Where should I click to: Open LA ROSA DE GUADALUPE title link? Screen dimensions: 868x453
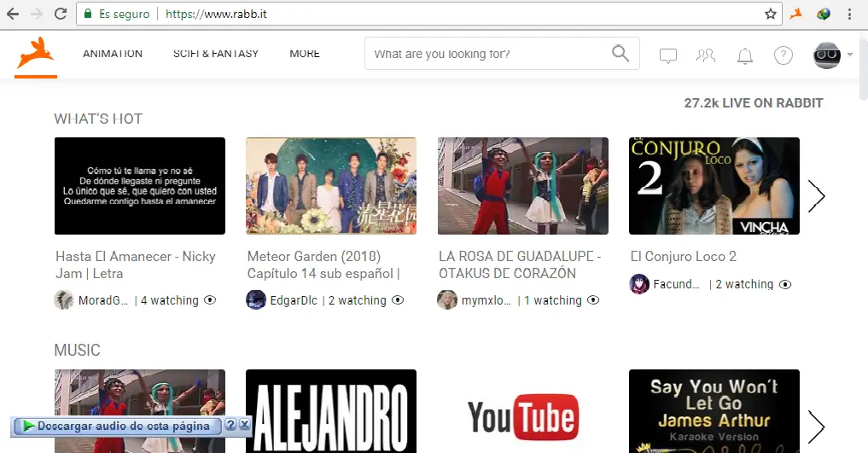coord(520,265)
